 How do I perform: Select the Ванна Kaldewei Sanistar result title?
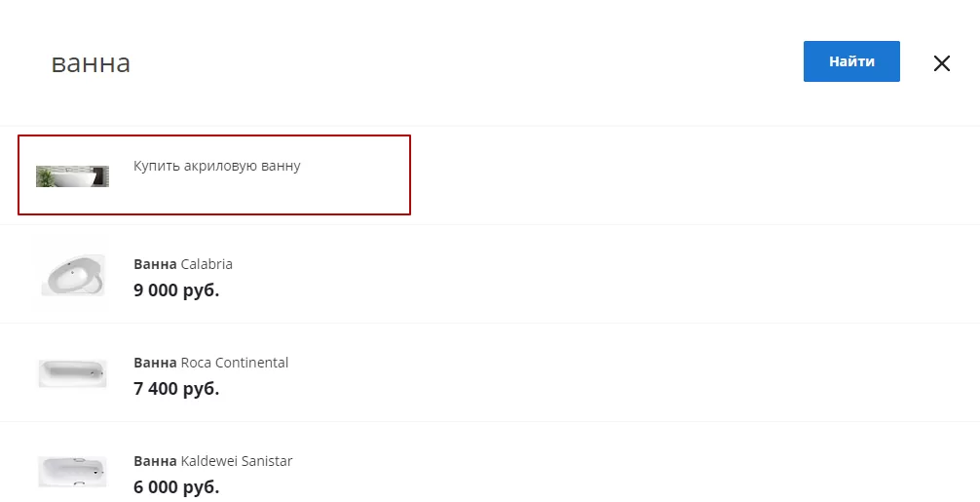213,461
